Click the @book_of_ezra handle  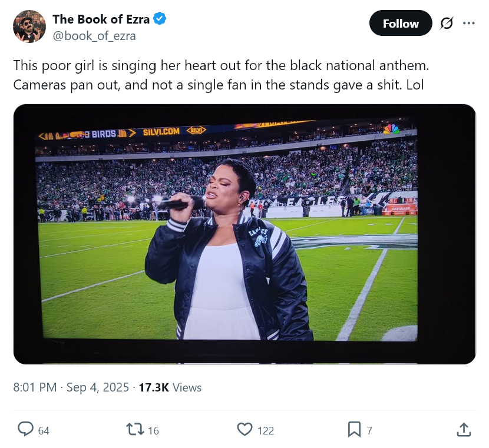pos(94,36)
